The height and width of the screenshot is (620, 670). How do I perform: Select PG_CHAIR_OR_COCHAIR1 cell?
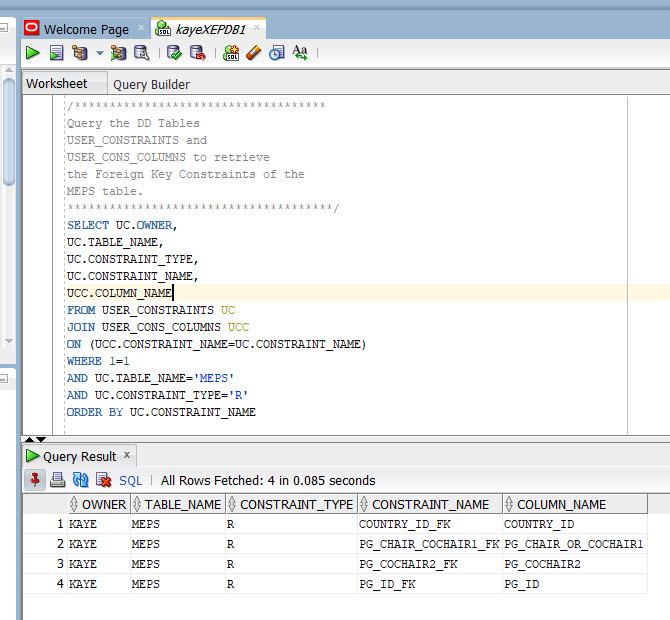pyautogui.click(x=575, y=544)
